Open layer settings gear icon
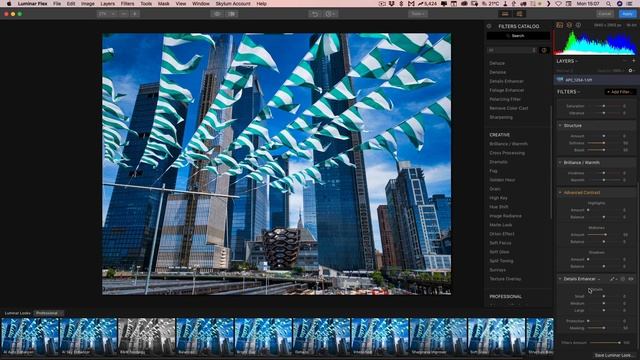640x360 pixels. pos(631,71)
